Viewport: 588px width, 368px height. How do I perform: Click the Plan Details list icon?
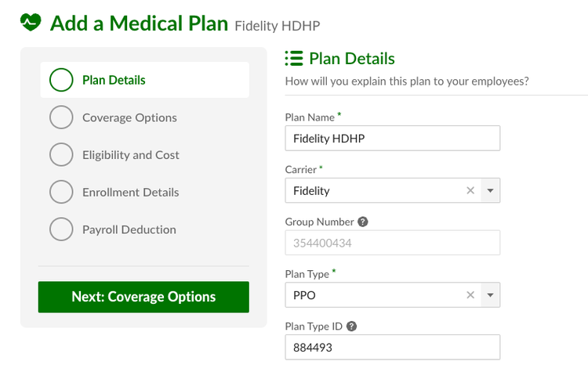[x=294, y=59]
